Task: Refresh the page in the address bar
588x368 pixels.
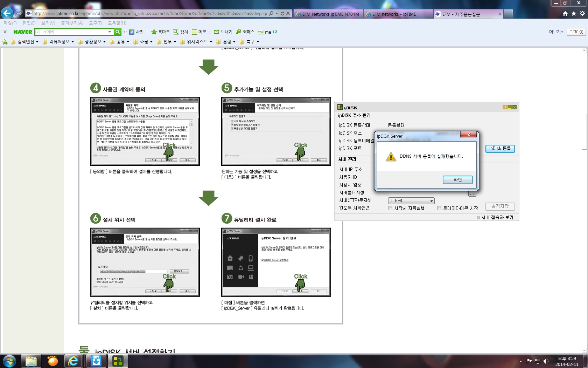Action: pyautogui.click(x=282, y=14)
